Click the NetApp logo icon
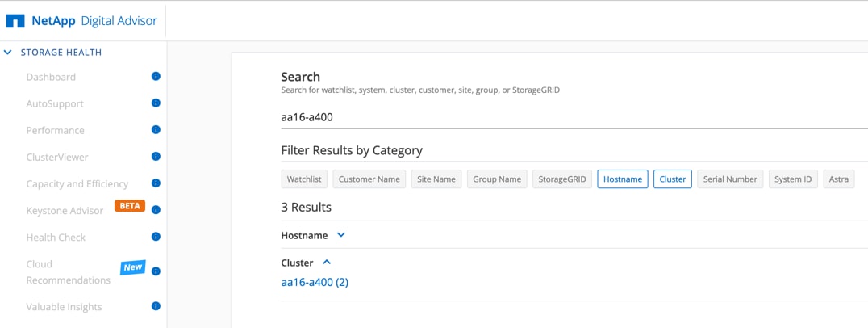Screen dimensions: 868x328 (x=15, y=21)
